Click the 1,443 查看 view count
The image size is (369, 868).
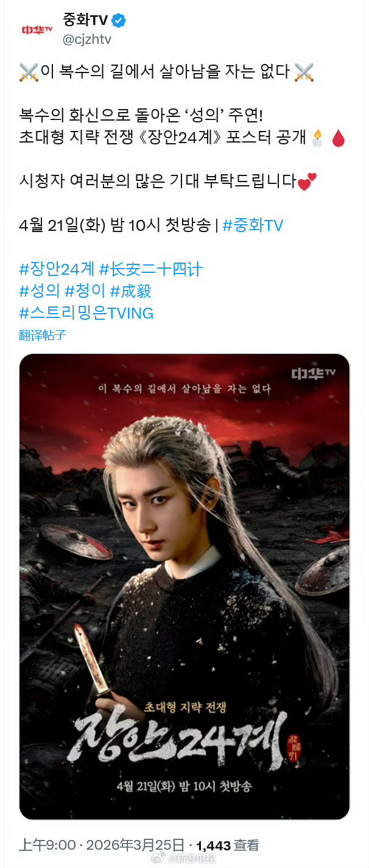click(228, 845)
